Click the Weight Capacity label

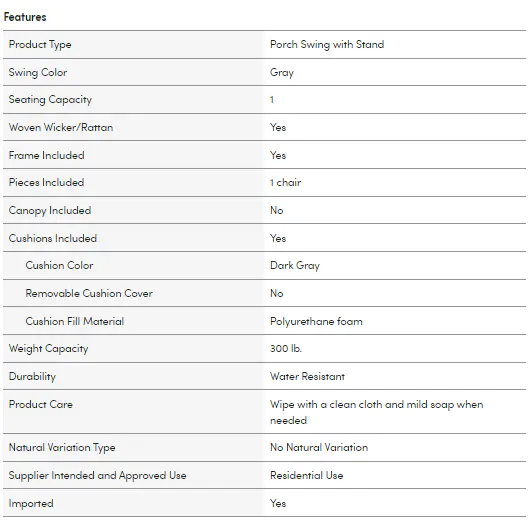[49, 349]
